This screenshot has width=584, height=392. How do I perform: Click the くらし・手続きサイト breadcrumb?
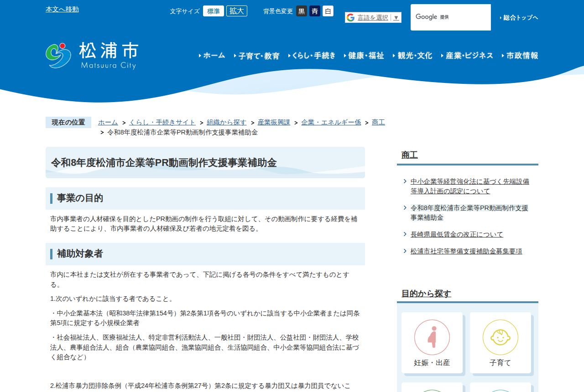click(162, 122)
